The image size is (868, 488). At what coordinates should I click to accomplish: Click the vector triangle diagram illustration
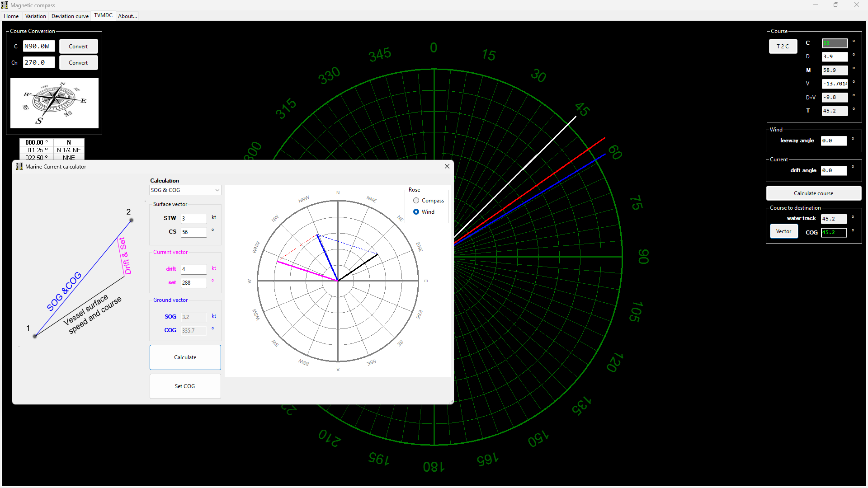coord(81,276)
